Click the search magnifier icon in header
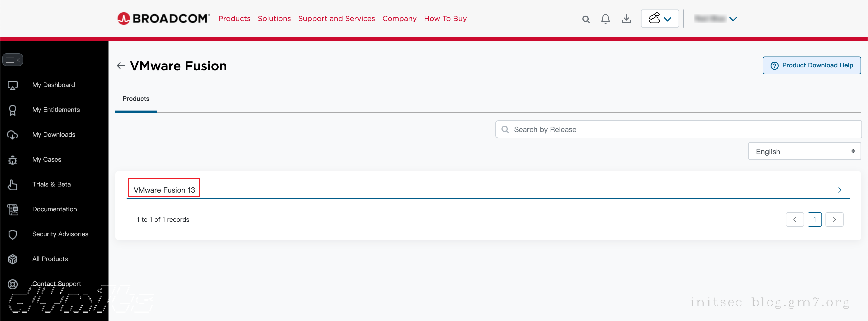 (x=586, y=19)
